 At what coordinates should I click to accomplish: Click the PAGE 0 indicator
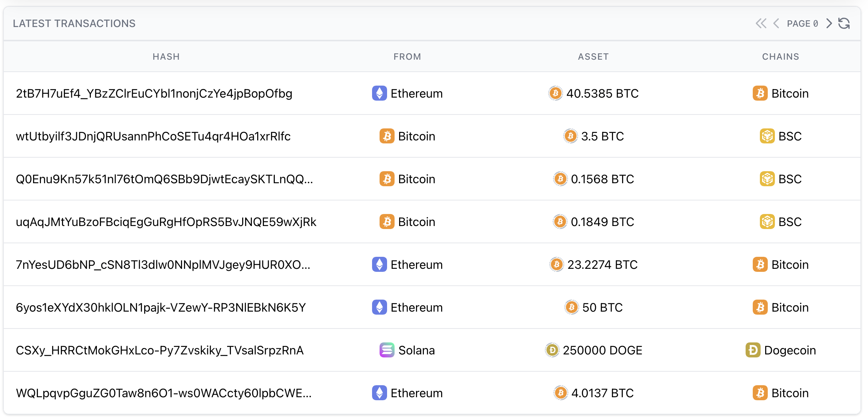(x=802, y=24)
